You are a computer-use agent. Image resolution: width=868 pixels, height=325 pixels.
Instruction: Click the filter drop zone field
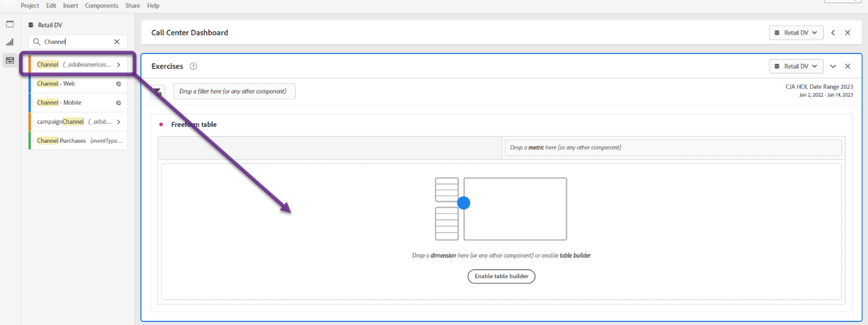[234, 91]
